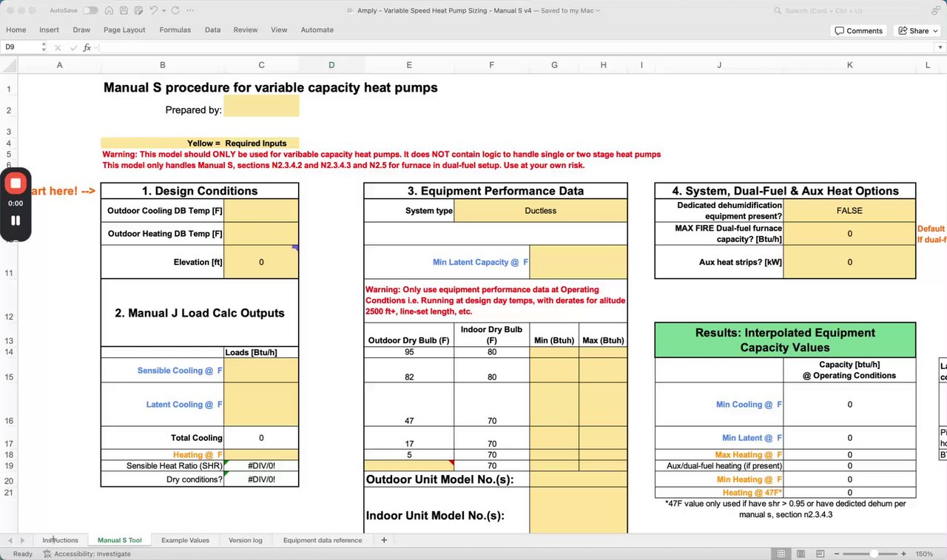Switch to the Example Values sheet tab
947x560 pixels.
(185, 540)
